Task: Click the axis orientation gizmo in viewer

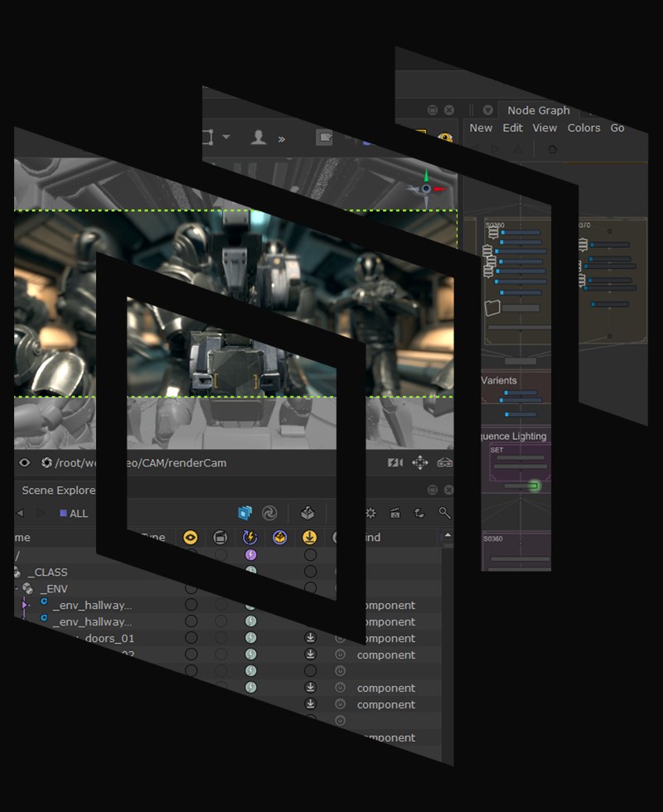Action: 427,189
